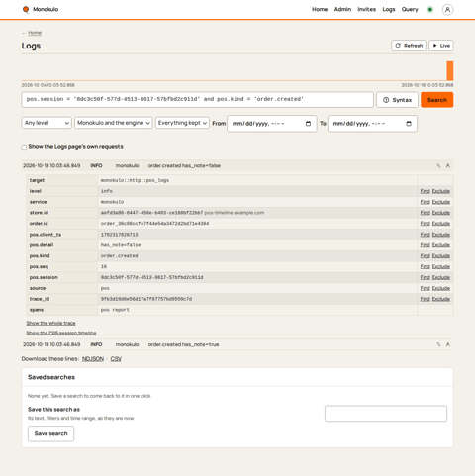Click the 'order.created has_note=true' log message
Screen dimensions: 475x476
pos(183,344)
